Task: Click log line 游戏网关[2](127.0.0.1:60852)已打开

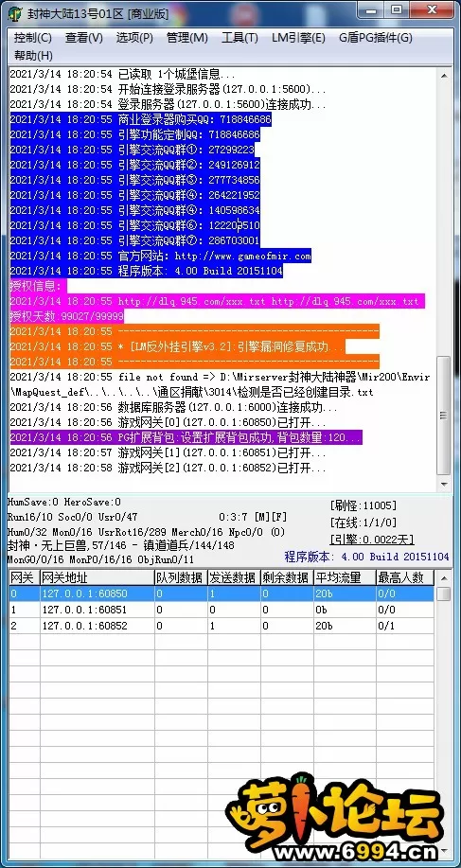Action: click(168, 469)
